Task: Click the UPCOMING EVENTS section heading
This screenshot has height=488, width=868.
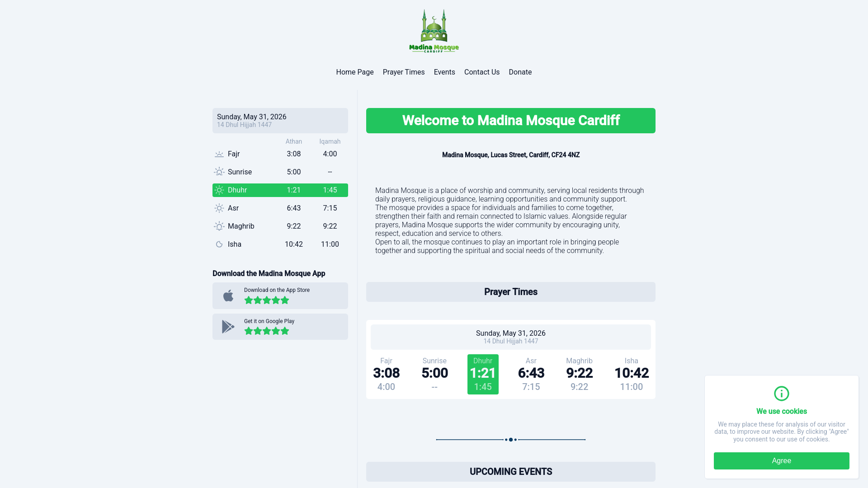Action: 511,472
